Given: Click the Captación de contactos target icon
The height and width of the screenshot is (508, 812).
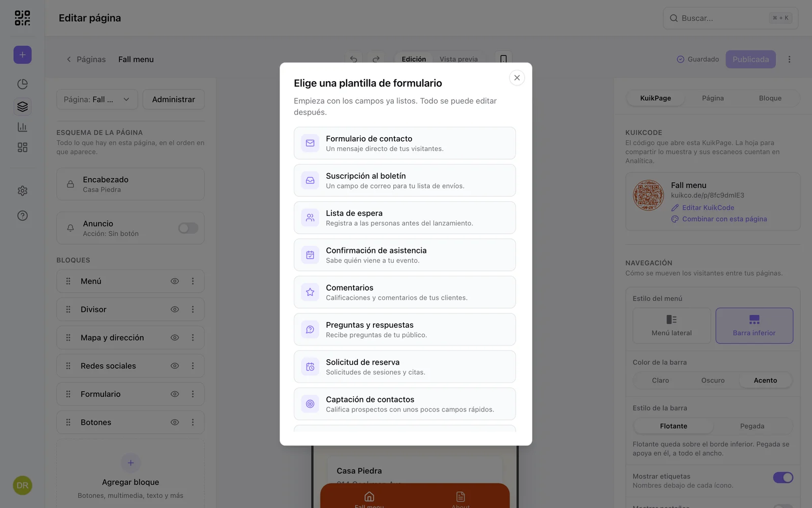Looking at the screenshot, I should (x=310, y=404).
